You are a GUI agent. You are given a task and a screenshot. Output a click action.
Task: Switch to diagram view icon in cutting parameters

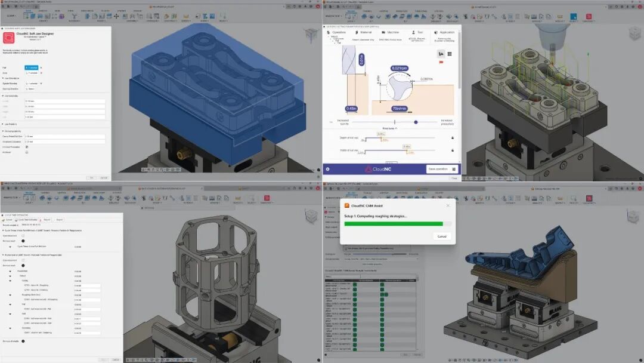coord(441,54)
